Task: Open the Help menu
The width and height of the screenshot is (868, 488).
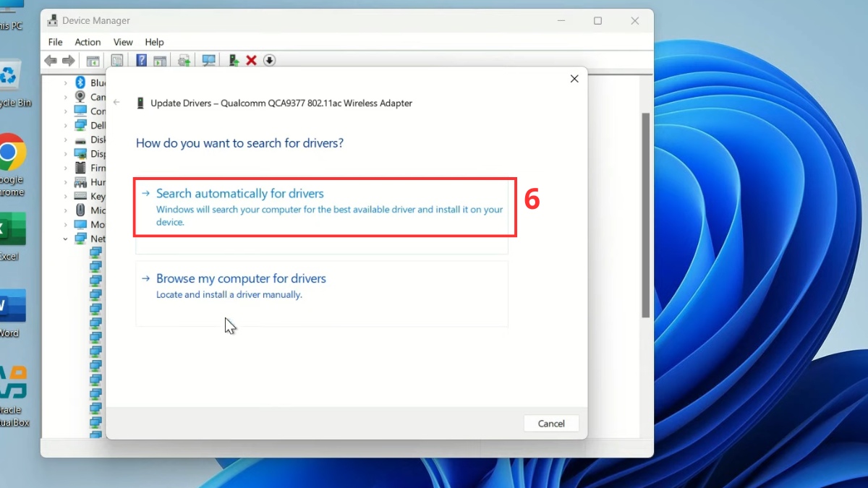Action: click(x=154, y=42)
